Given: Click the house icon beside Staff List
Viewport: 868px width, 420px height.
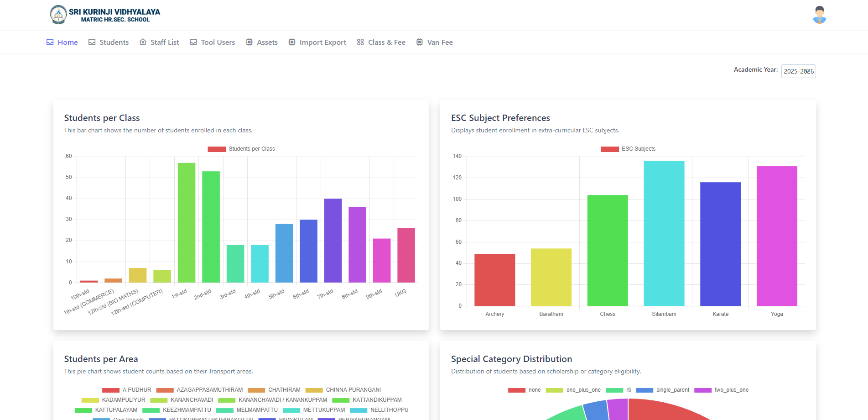Looking at the screenshot, I should tap(142, 42).
